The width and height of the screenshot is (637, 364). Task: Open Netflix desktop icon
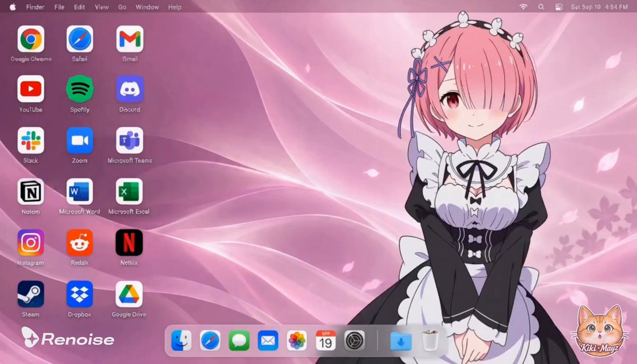coord(130,242)
